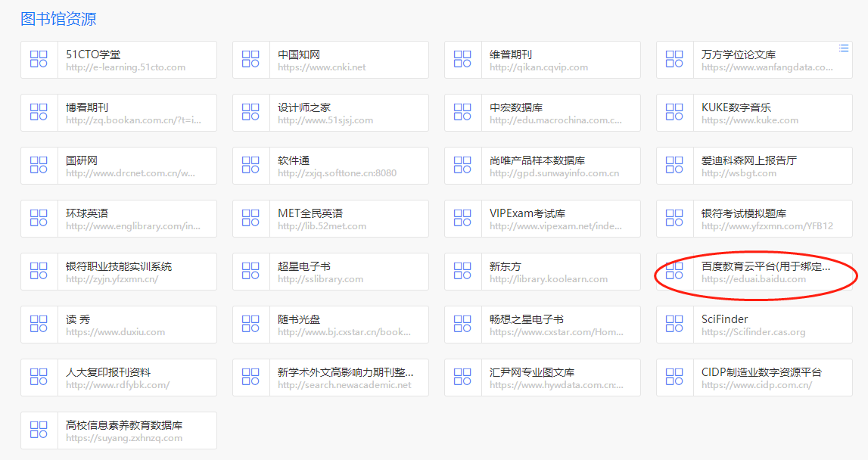Viewport: 868px width, 460px height.
Task: Click the icon on the 银符职业技能实训系统 card
Action: click(x=39, y=272)
